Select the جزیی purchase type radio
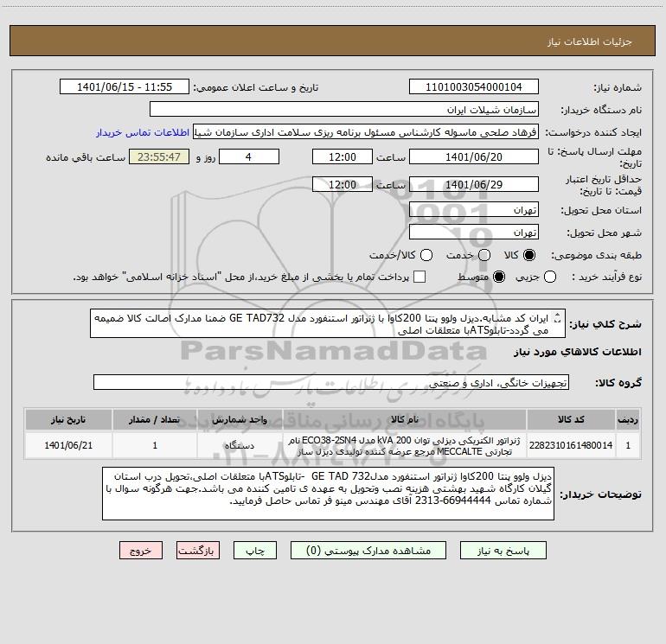This screenshot has height=644, width=666. (x=550, y=277)
